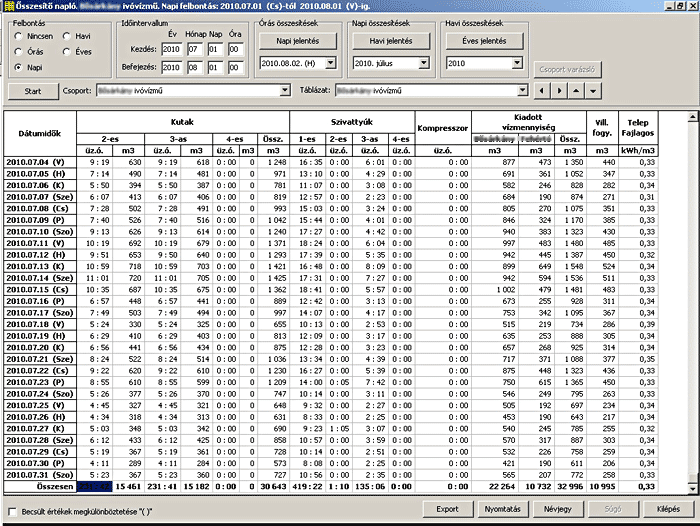Click the Kezdés day input field

(216, 49)
